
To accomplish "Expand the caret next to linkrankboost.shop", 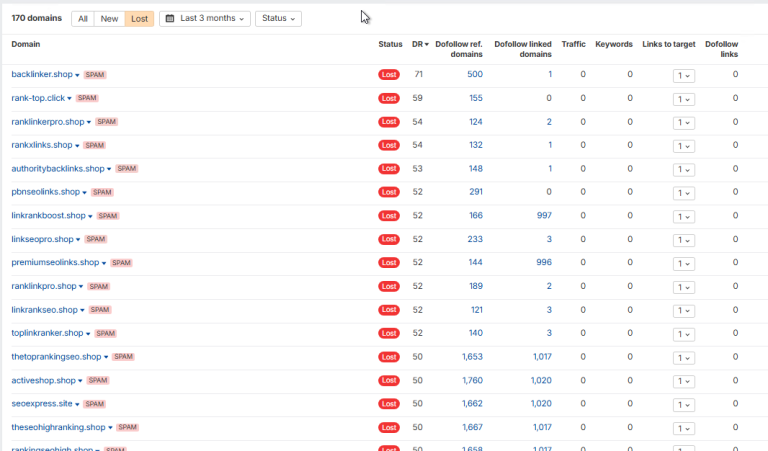I will (90, 216).
